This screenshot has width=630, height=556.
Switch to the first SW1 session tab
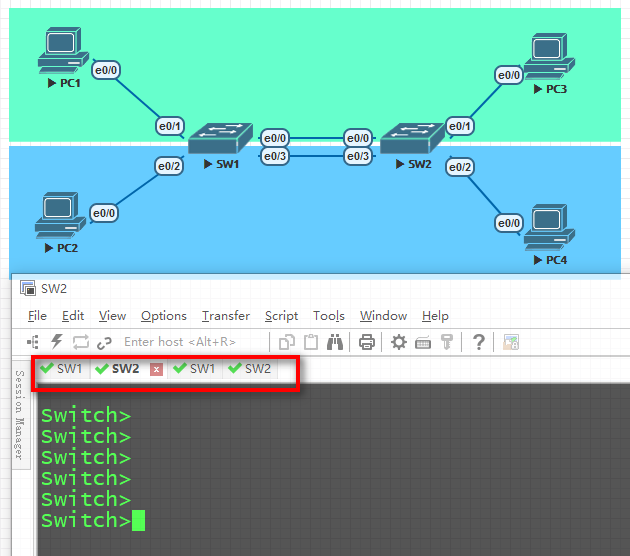tap(62, 368)
